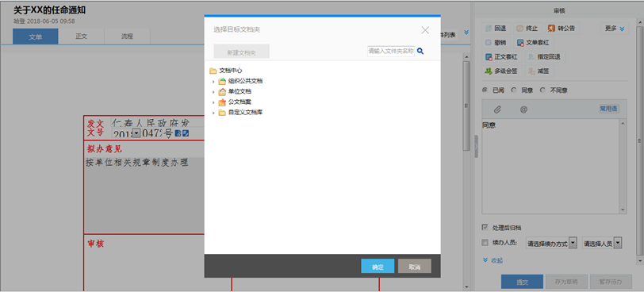
Task: Click the 暂存待办 button
Action: pos(611,282)
